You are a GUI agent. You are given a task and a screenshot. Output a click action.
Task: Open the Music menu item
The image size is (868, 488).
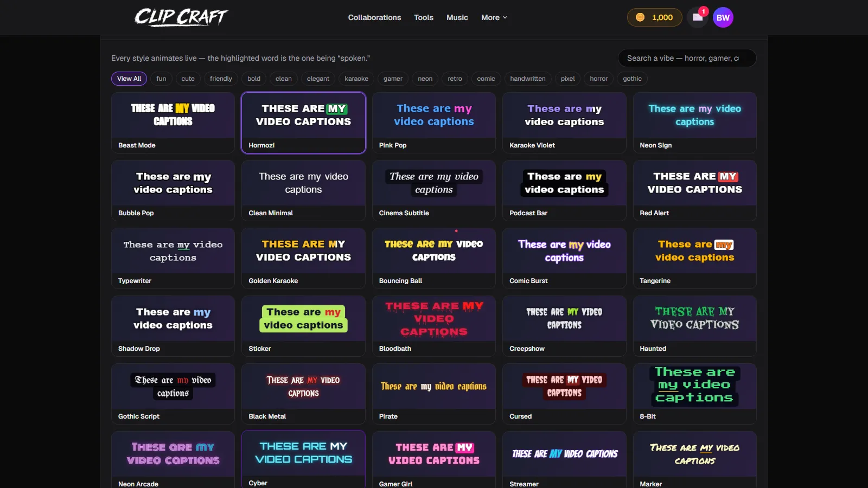coord(457,17)
